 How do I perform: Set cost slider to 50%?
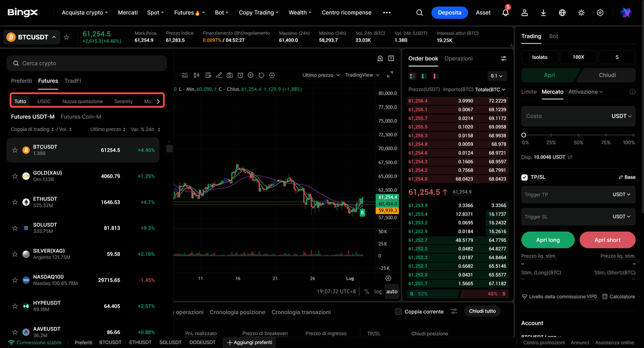(x=579, y=135)
